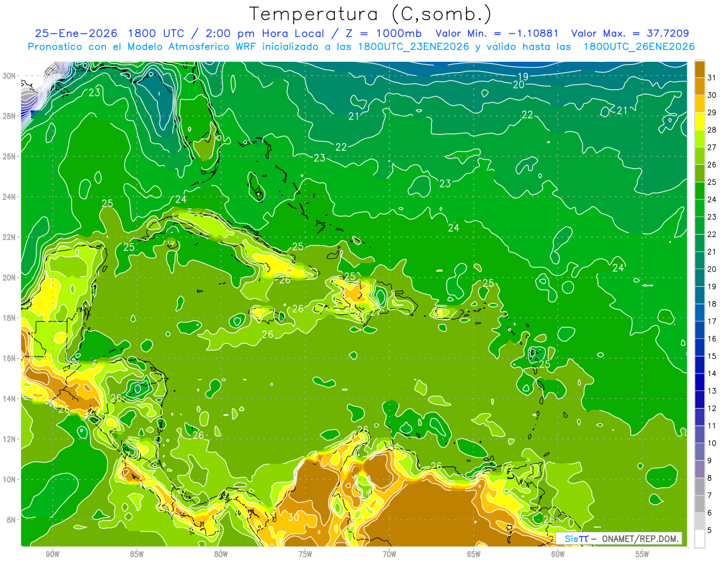Screen dimensions: 728x562
Task: Click the color scale label 5
Action: click(710, 530)
